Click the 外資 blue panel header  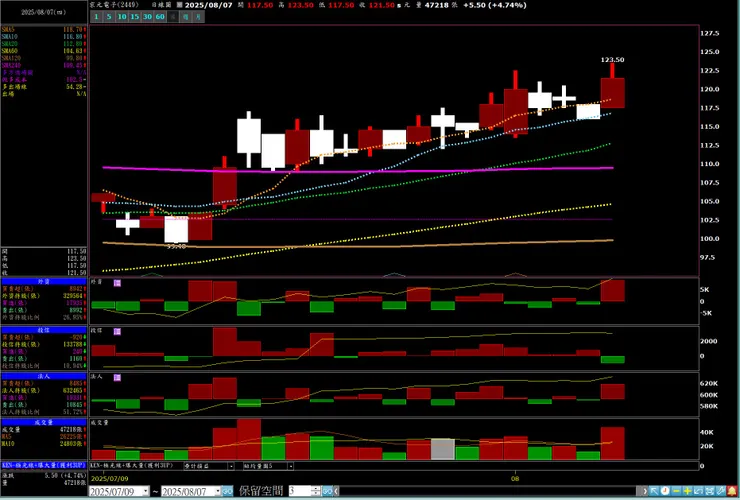44,281
